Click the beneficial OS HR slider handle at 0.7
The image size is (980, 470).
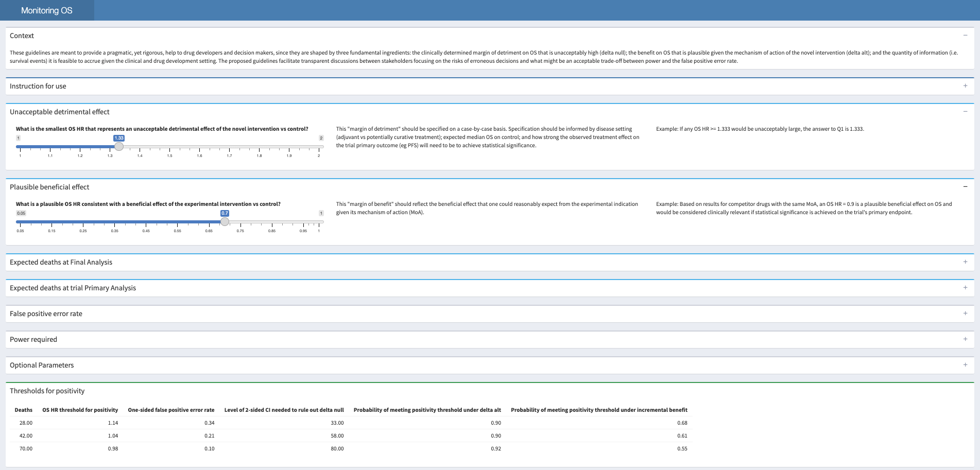[225, 222]
